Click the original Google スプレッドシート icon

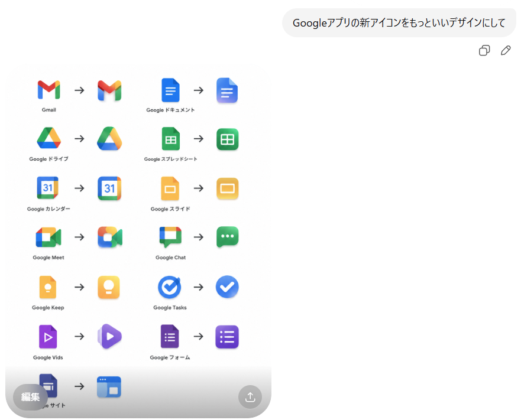click(x=170, y=139)
